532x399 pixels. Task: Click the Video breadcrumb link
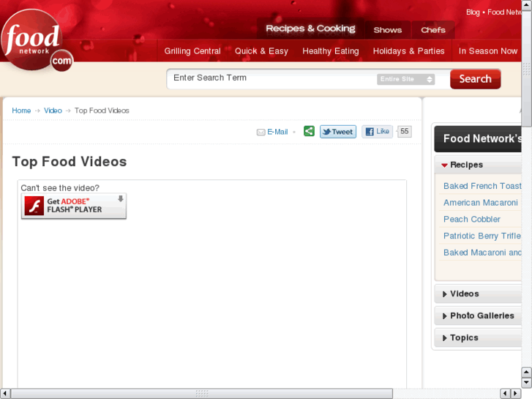point(53,111)
